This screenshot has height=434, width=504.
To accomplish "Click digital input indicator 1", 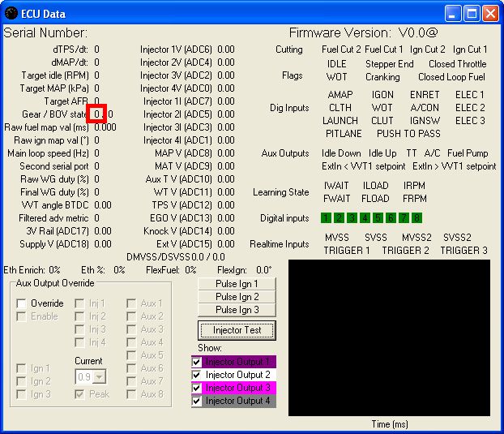I will (326, 217).
